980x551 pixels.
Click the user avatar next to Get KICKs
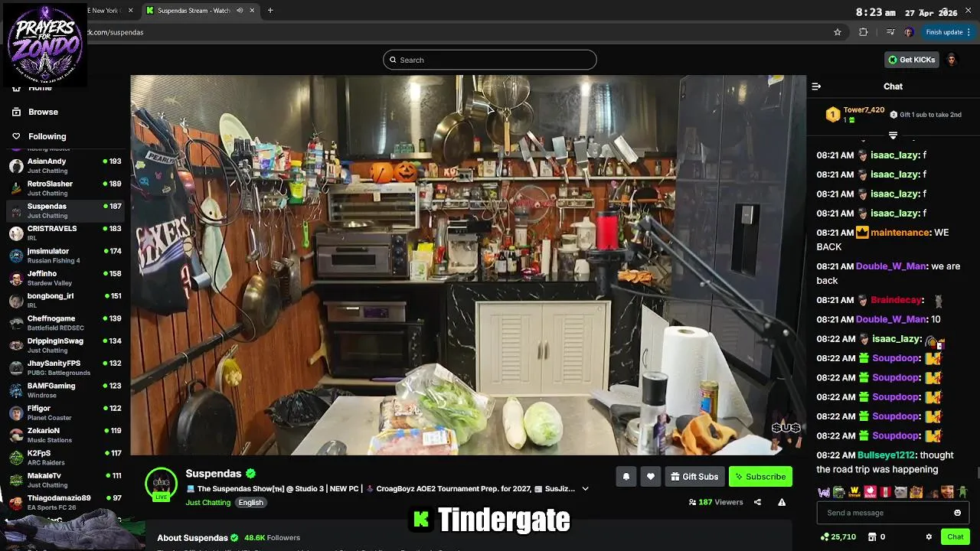pos(952,60)
